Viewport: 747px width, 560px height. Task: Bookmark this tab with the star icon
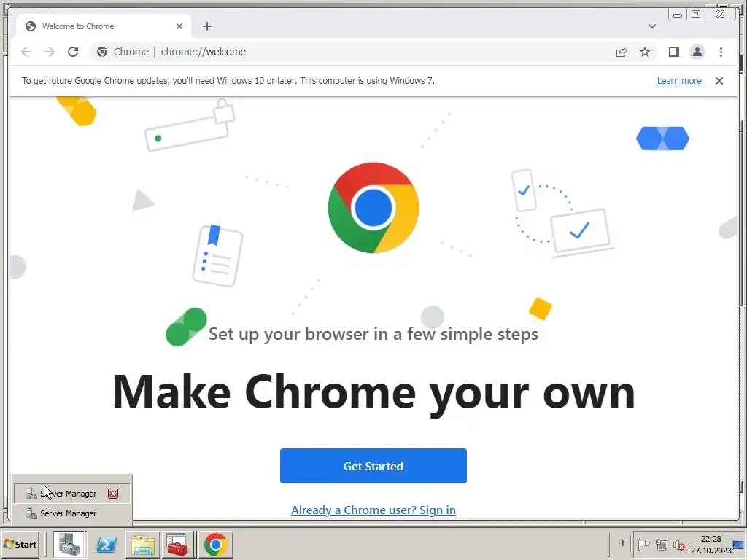click(645, 52)
